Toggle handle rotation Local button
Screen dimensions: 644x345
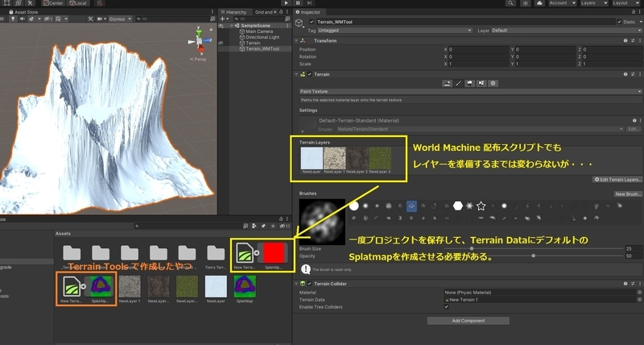click(77, 3)
